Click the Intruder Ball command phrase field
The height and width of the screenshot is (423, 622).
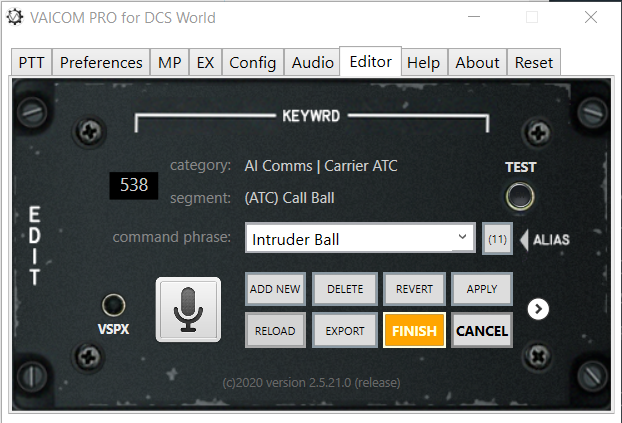(x=360, y=238)
